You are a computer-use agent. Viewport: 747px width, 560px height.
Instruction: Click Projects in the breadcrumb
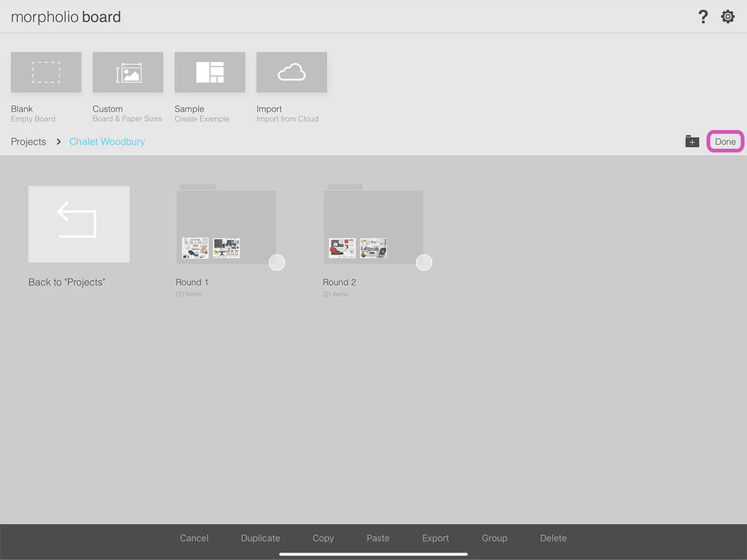point(29,142)
